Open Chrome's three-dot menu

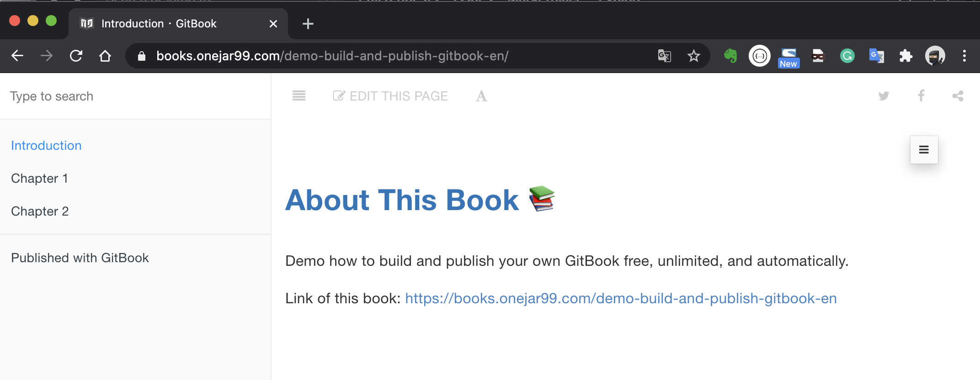click(964, 56)
